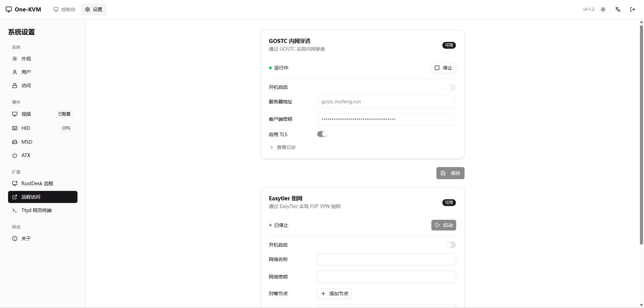
Task: Click the 服务器地址 input field
Action: [x=386, y=102]
